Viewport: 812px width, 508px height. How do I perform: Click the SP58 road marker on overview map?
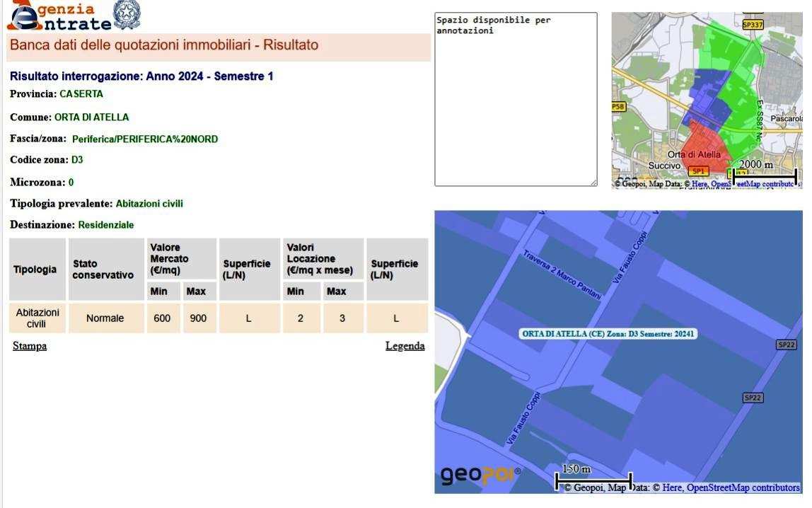click(618, 107)
